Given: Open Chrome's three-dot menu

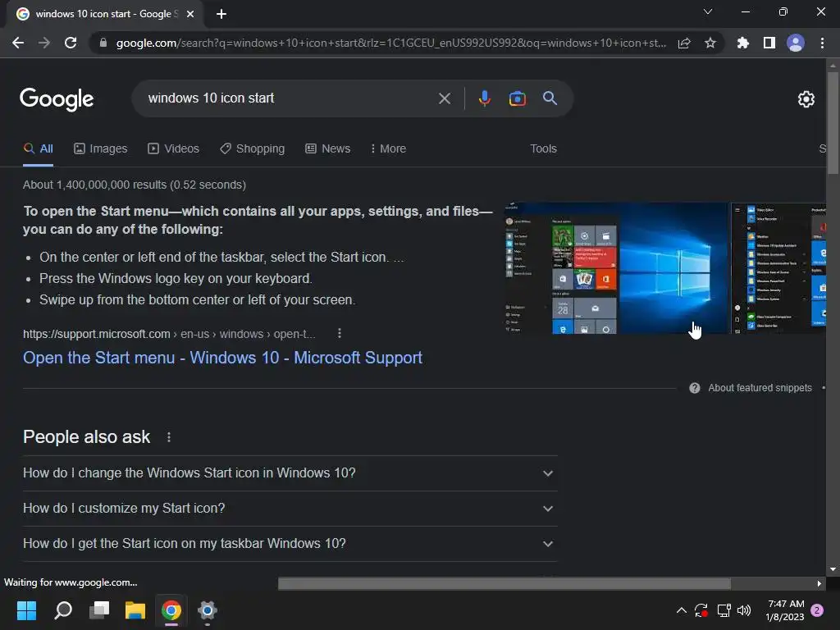Looking at the screenshot, I should (x=822, y=43).
